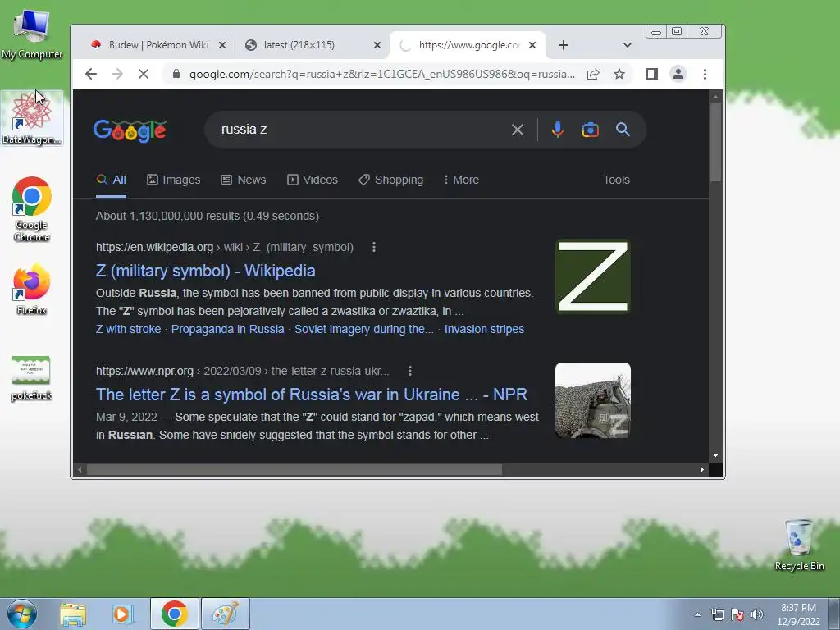Open more options for Wikipedia result
Screen dimensions: 840x630
[x=374, y=247]
